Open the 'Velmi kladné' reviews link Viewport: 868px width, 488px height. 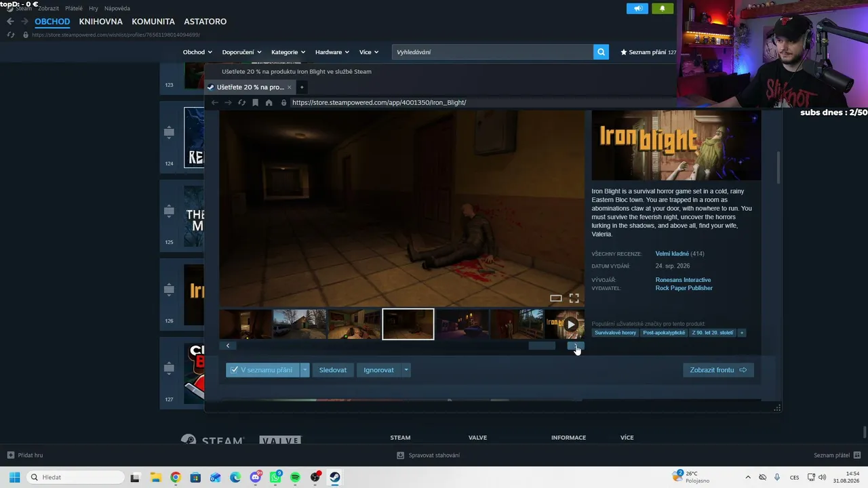pos(672,253)
